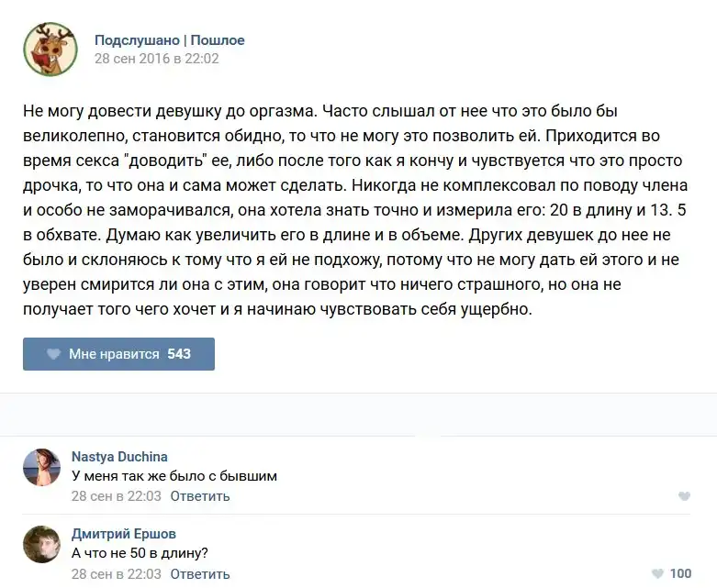Go to Дмитрий Ершов's profile via his name
This screenshot has height=588, width=717.
coord(124,534)
